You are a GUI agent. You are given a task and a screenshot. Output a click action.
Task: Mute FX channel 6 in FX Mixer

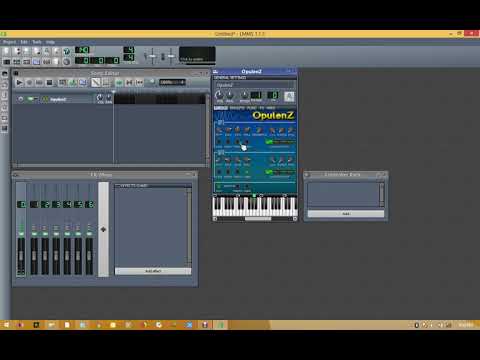pos(89,234)
